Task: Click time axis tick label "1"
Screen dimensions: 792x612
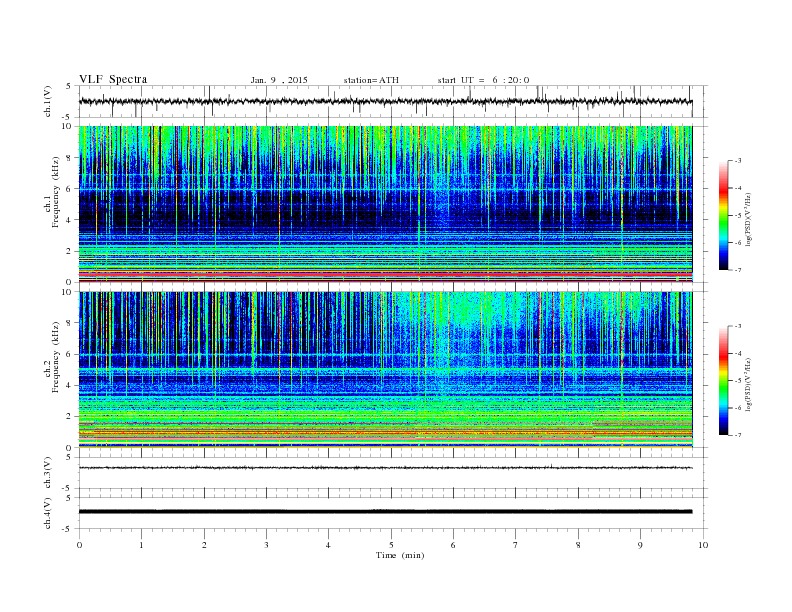Action: 141,545
